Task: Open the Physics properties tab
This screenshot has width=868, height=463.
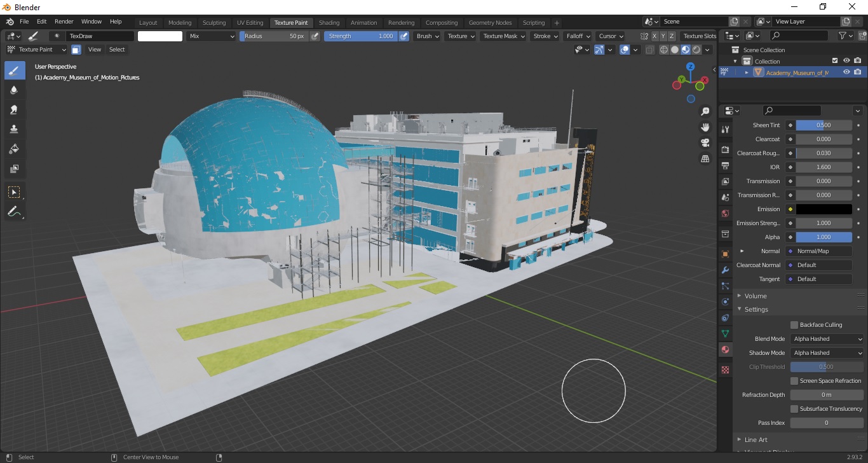Action: (725, 301)
